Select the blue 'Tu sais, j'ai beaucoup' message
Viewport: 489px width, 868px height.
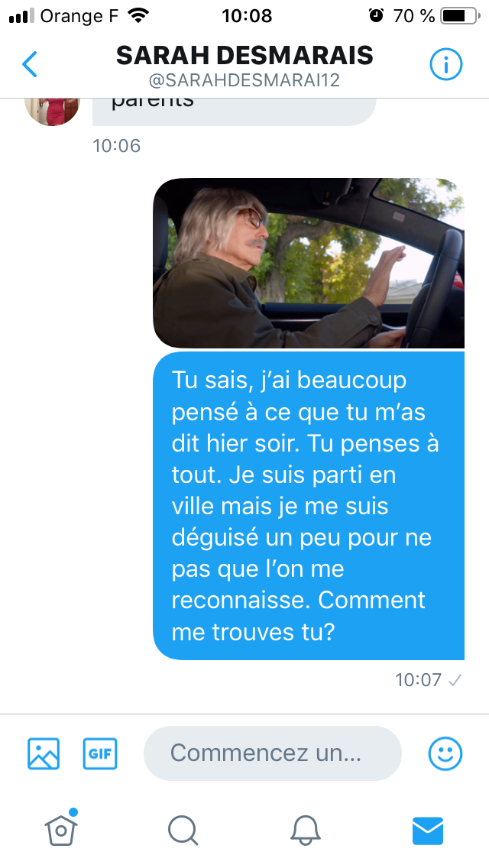309,506
